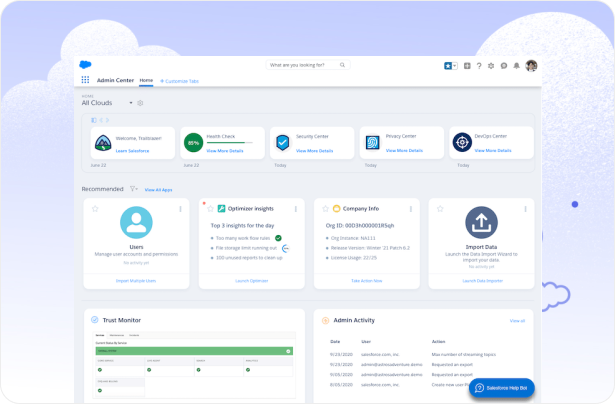Select Trust Monitor Maintenance tab

pyautogui.click(x=116, y=335)
